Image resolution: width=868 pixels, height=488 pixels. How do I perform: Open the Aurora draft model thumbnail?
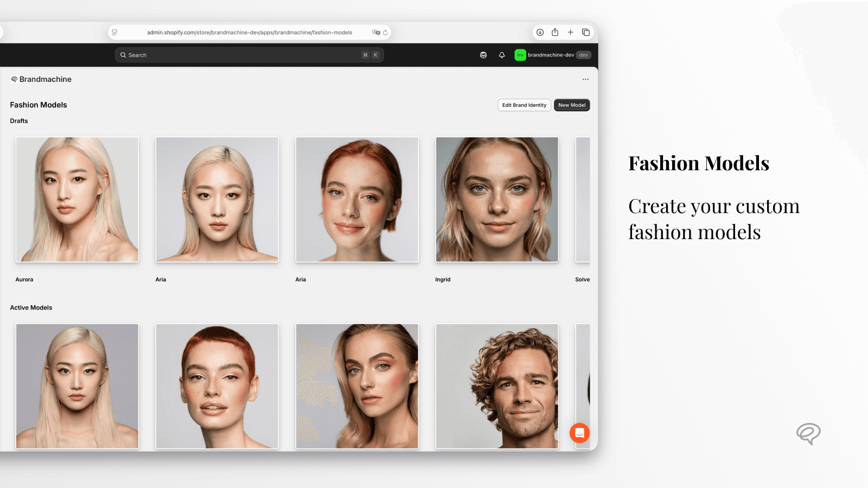[77, 200]
